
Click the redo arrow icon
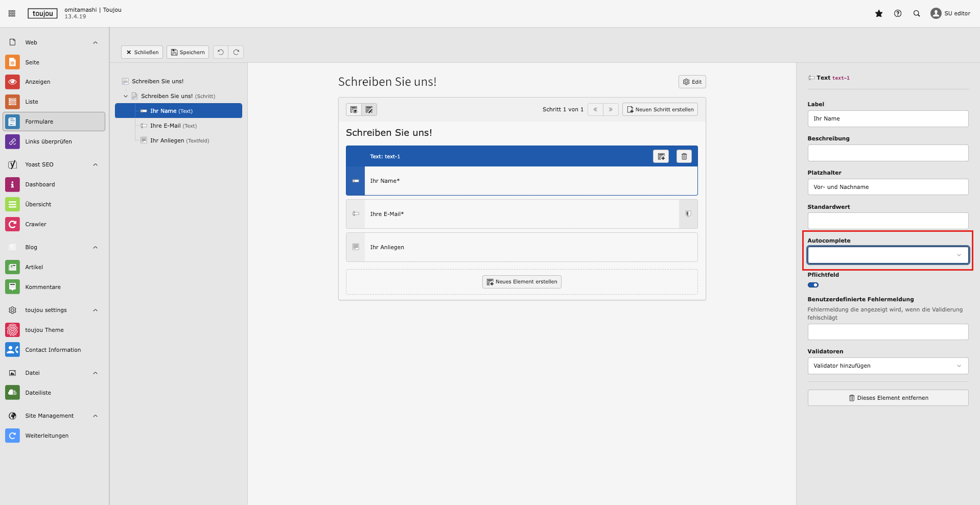click(x=236, y=52)
